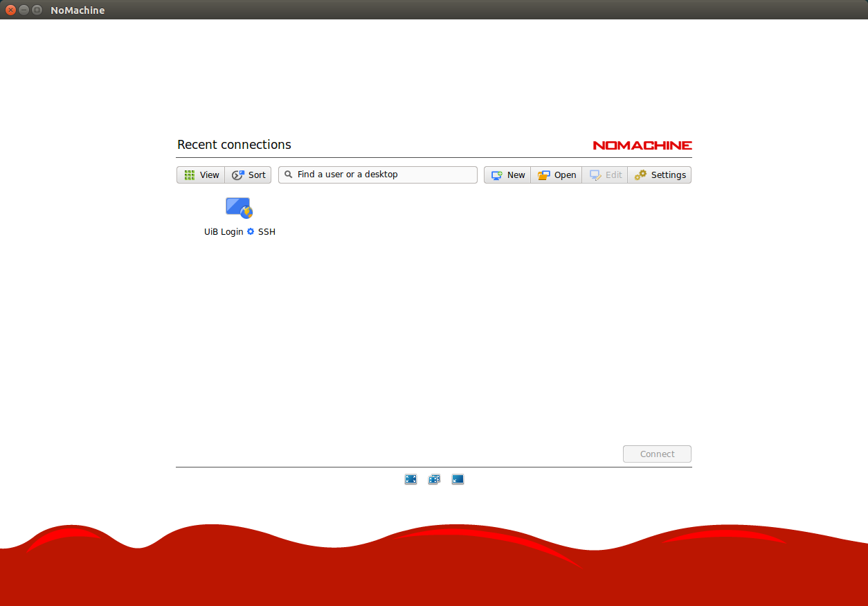
Task: Click the red NoMachine logo
Action: tap(642, 145)
